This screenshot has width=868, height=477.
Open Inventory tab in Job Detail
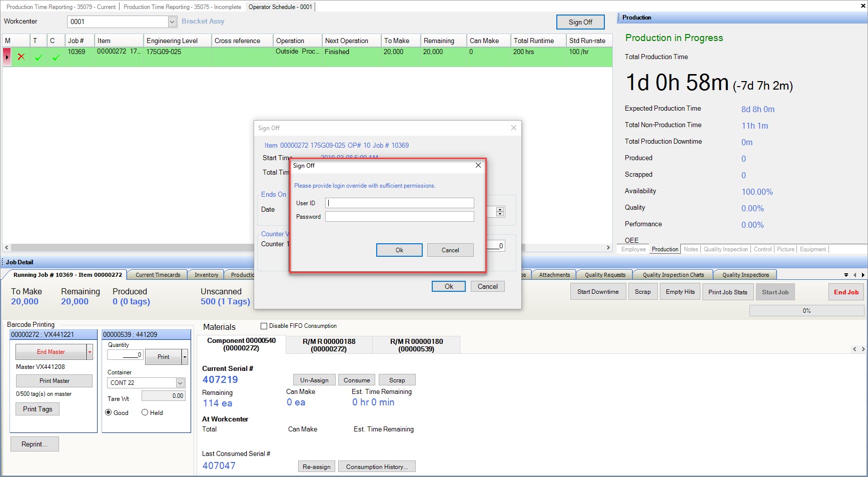206,275
